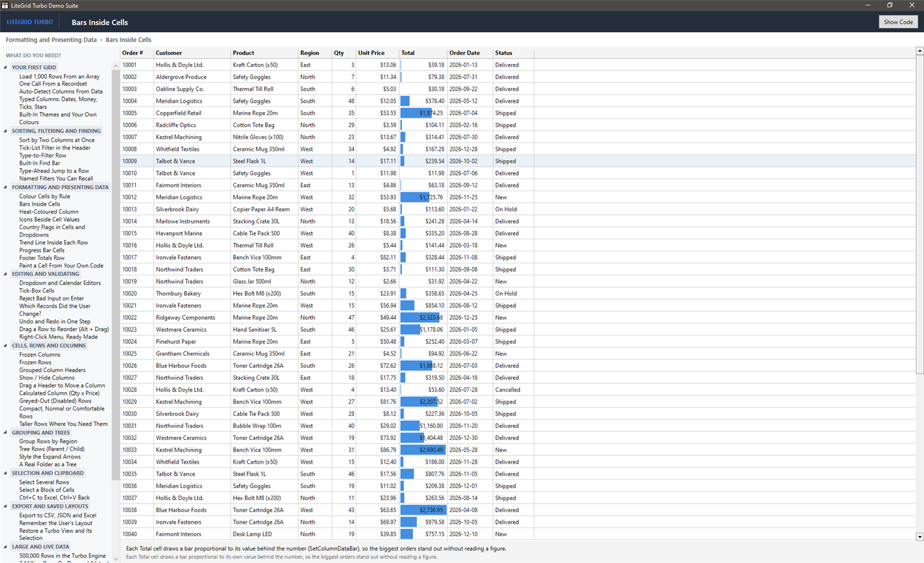This screenshot has width=924, height=563.
Task: Open the LITEGRID TURBO home link
Action: 29,22
